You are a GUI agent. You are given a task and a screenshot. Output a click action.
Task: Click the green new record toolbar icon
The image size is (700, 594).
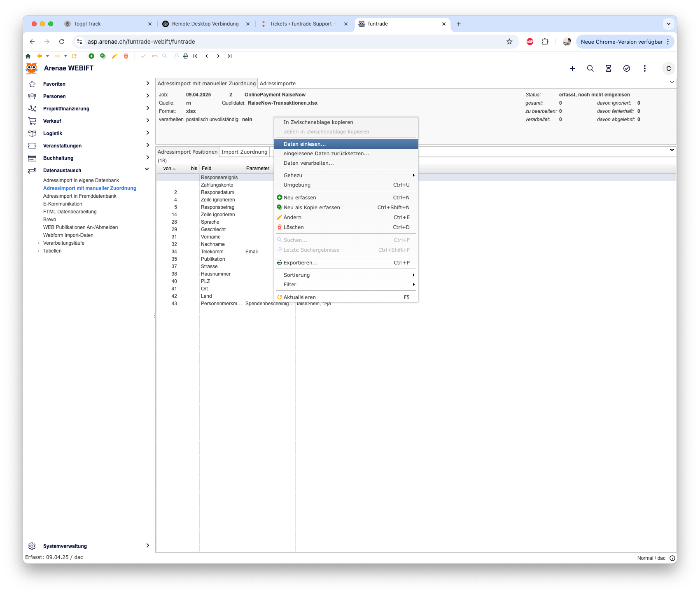91,56
